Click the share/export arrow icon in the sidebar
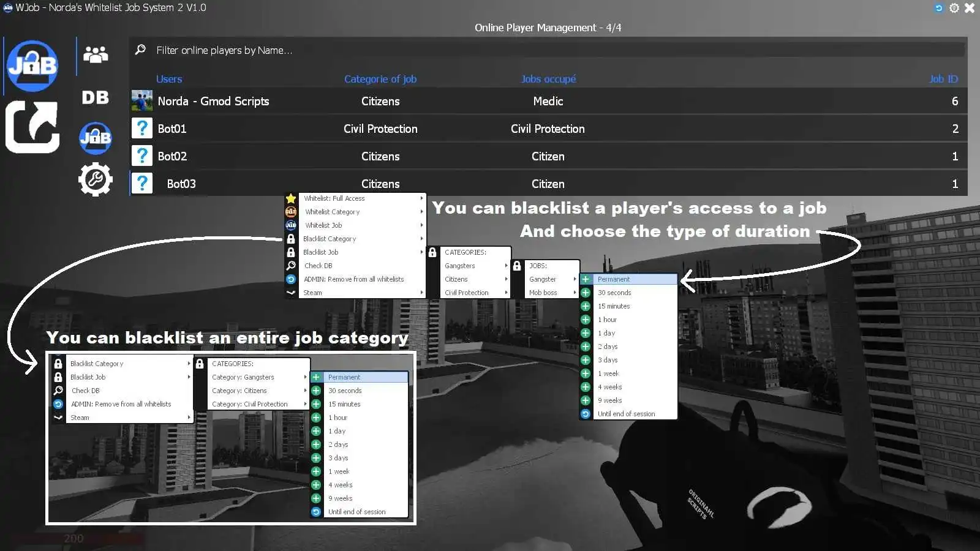 coord(32,127)
